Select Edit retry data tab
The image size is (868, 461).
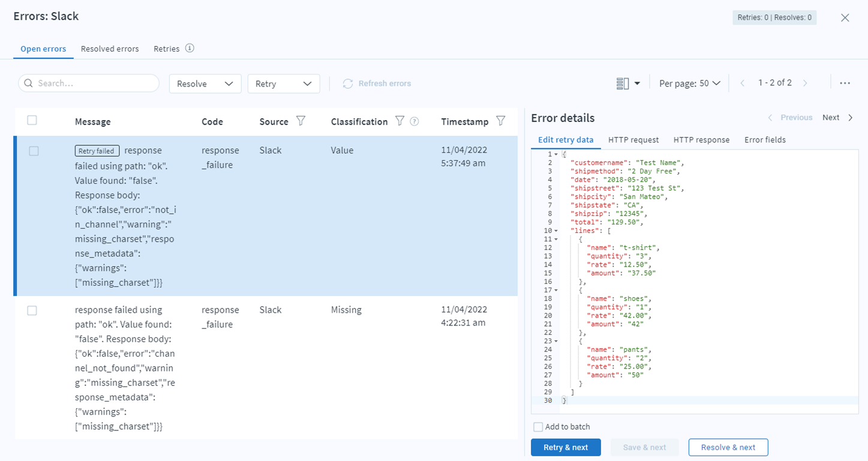[566, 140]
